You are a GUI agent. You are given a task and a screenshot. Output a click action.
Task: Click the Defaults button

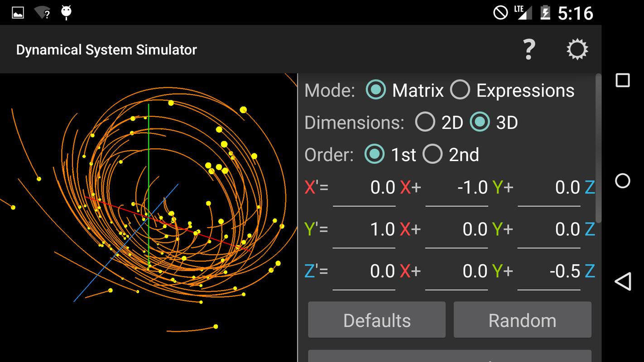377,320
